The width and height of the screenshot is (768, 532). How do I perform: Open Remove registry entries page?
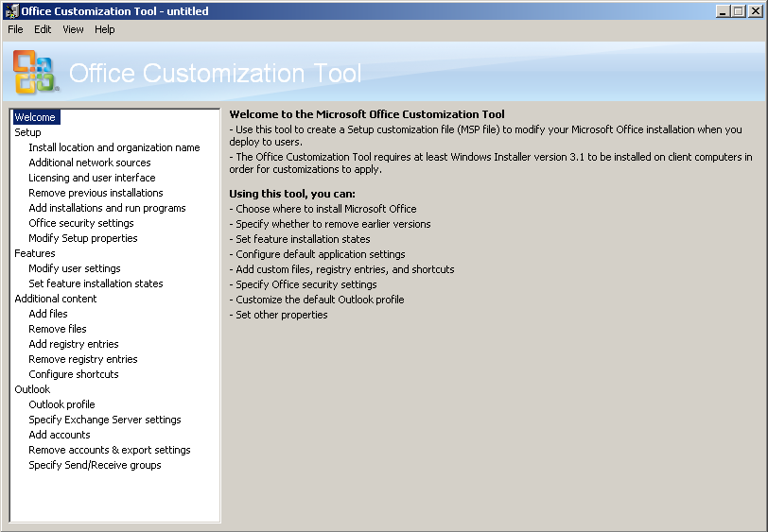click(x=83, y=359)
